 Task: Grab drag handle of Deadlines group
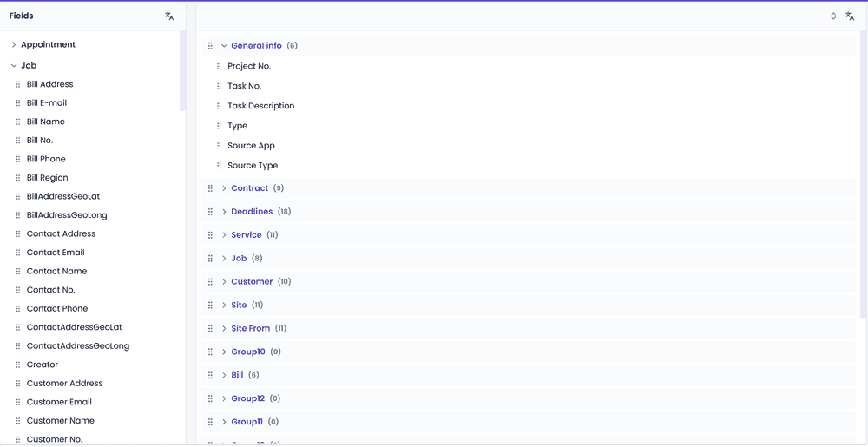click(x=210, y=212)
